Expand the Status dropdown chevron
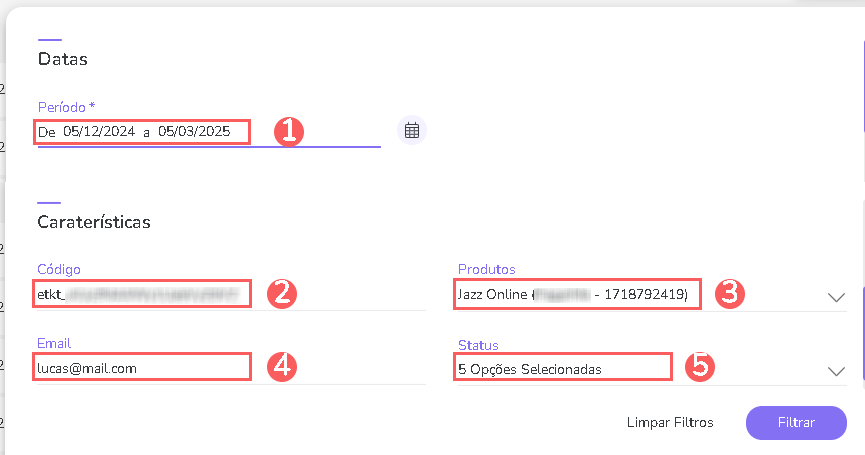865x455 pixels. click(x=837, y=370)
